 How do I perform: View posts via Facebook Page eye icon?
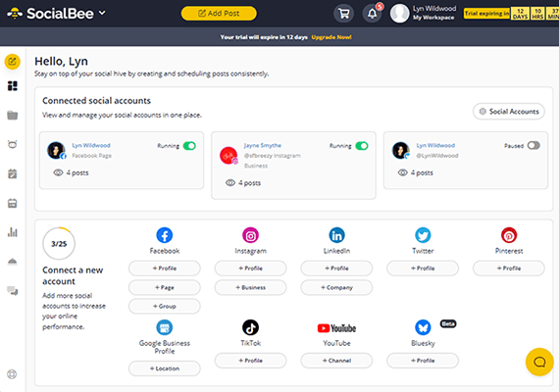58,172
